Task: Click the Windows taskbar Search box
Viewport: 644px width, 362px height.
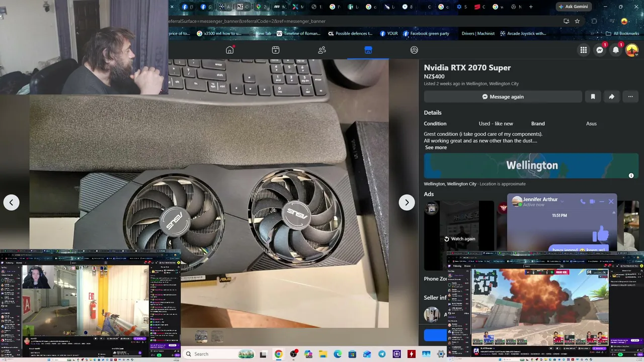Action: pyautogui.click(x=218, y=354)
